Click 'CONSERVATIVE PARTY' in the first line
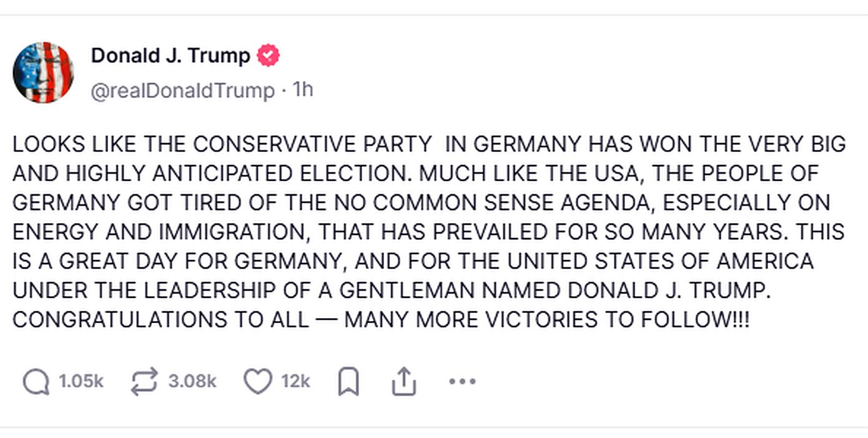Viewport: 868px width, 438px height. (x=312, y=144)
